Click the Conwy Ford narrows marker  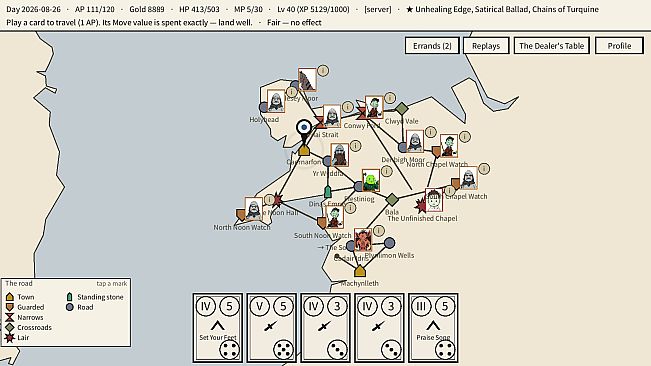pyautogui.click(x=362, y=112)
